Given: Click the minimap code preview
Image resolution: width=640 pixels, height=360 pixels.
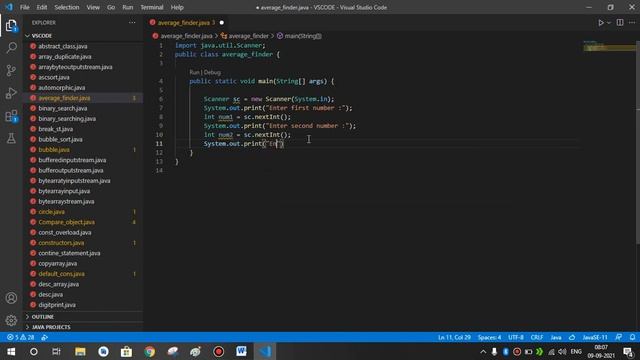Looking at the screenshot, I should (609, 46).
